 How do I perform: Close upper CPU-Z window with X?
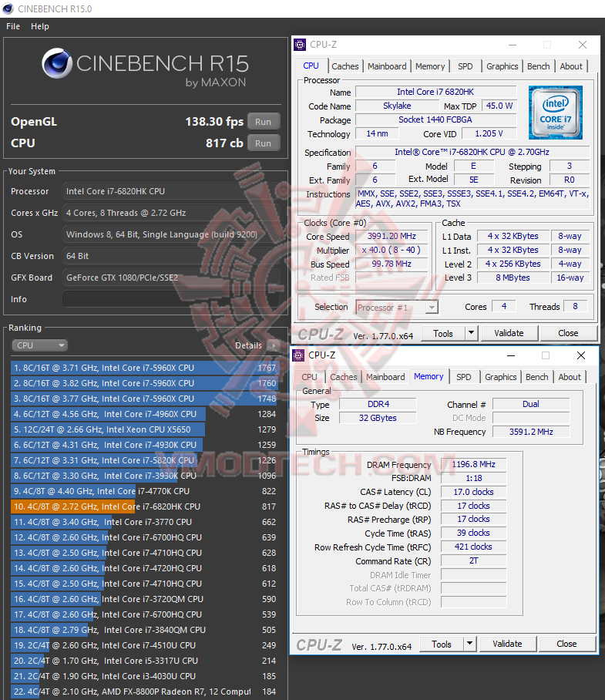point(582,45)
